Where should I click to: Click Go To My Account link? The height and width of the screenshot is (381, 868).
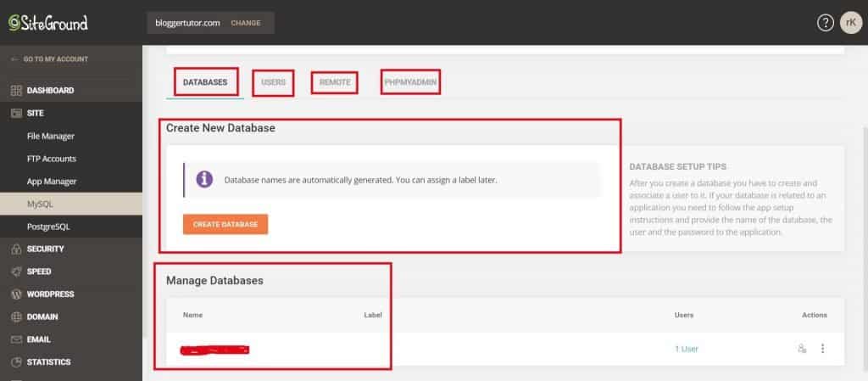pos(55,59)
